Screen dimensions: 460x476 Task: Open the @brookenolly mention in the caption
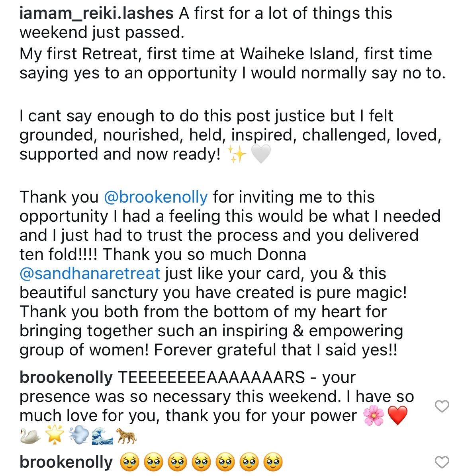[x=156, y=197]
